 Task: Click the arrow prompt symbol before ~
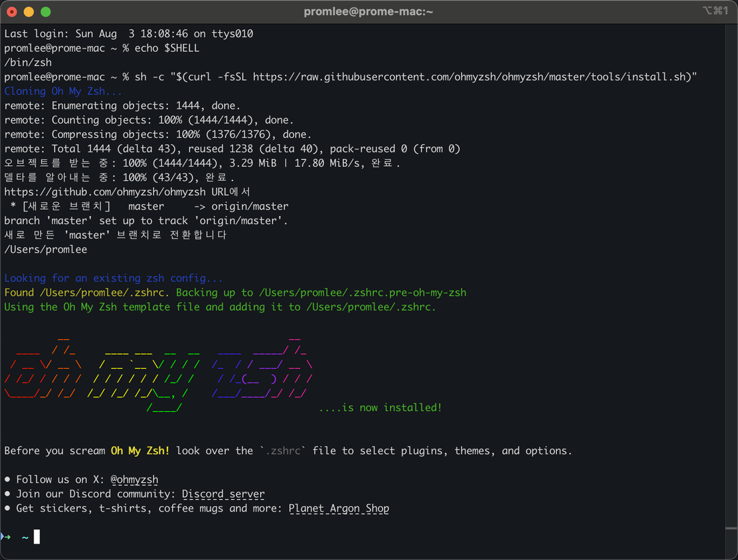[6, 537]
